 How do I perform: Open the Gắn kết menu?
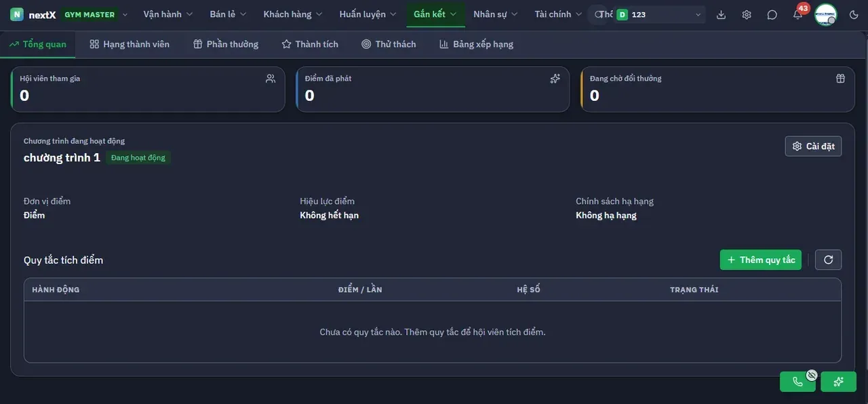coord(435,14)
